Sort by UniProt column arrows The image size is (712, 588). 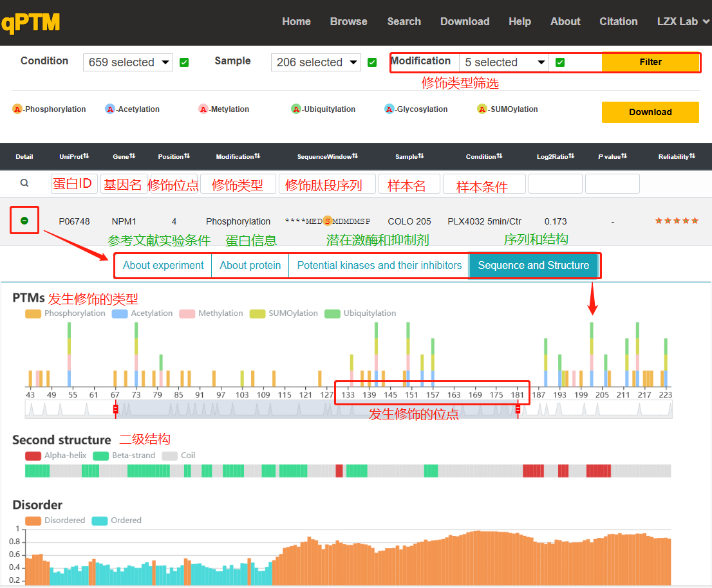click(86, 156)
